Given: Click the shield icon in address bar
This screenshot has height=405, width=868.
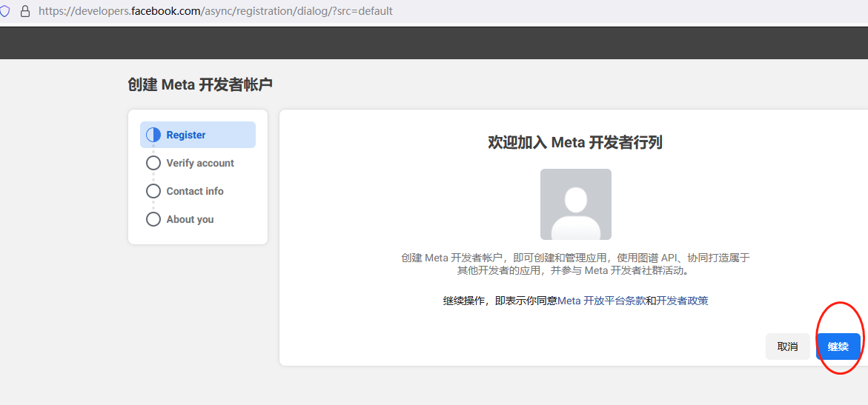Looking at the screenshot, I should tap(4, 11).
